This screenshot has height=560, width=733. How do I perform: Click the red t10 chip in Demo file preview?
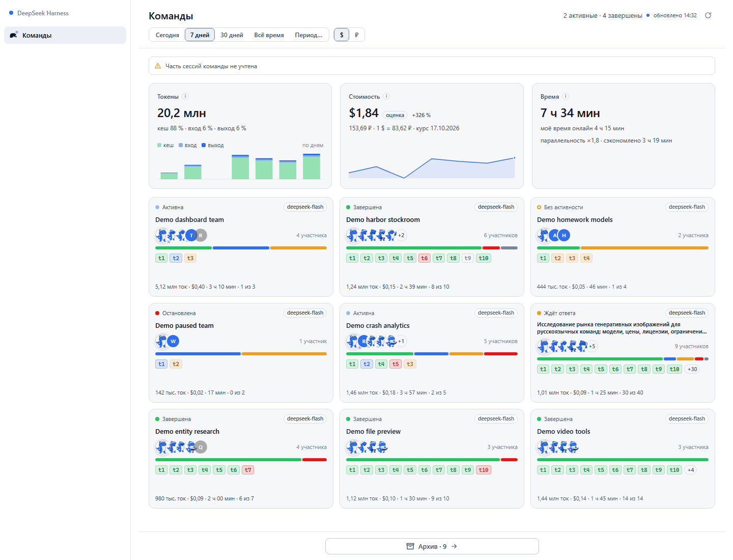click(484, 470)
